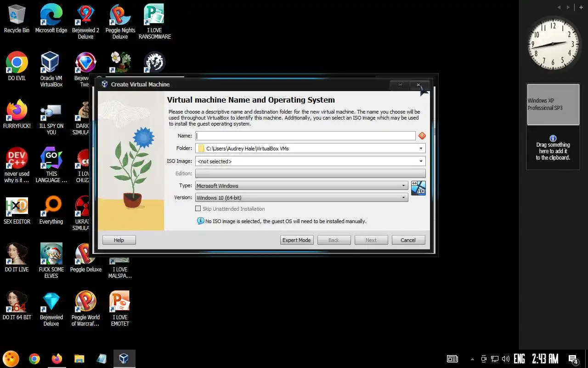The image size is (588, 368).
Task: Click the grayed-out Next button
Action: pos(371,240)
